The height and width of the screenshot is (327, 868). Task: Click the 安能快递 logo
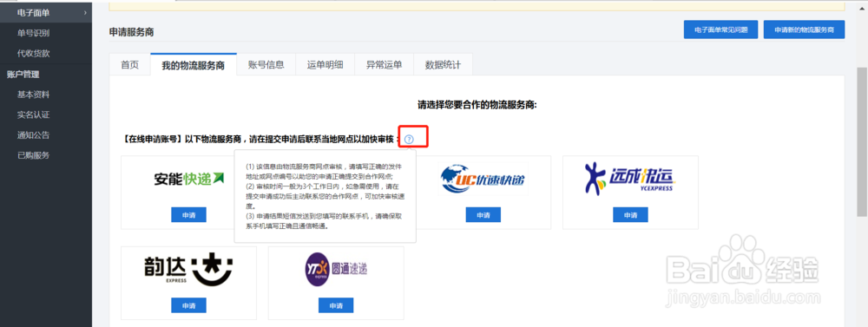(x=188, y=178)
